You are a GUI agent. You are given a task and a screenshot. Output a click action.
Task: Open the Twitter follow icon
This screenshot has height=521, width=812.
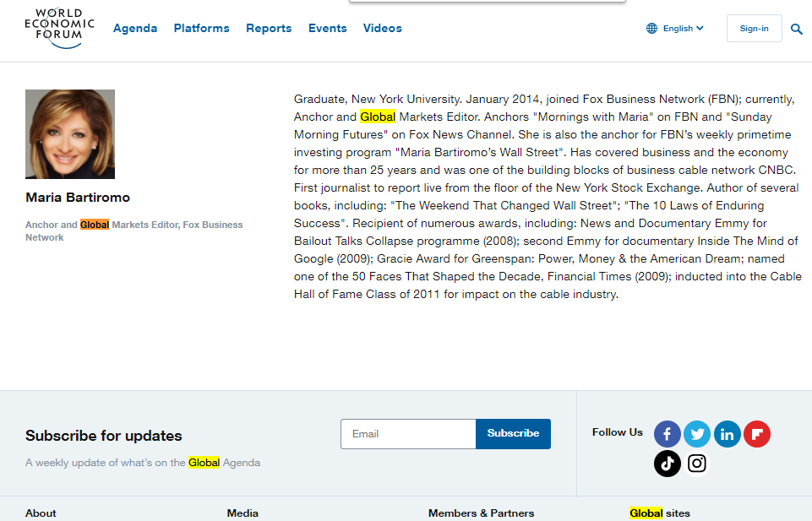tap(697, 434)
